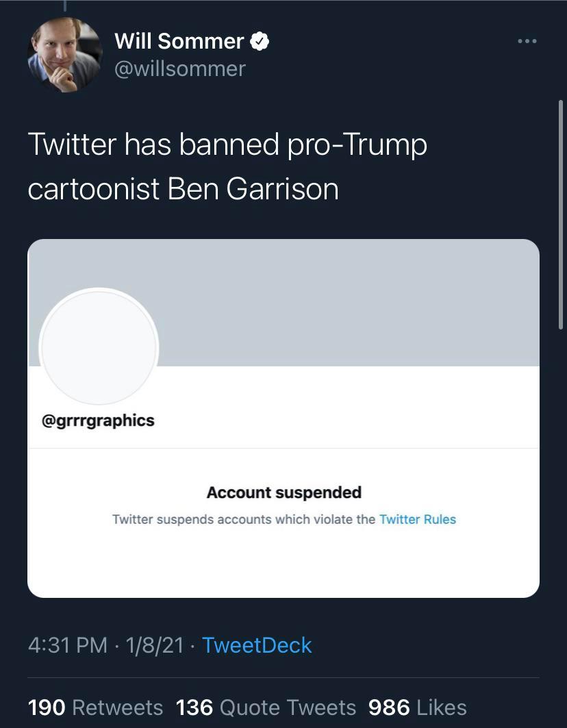Click the Account suspended heading
Image resolution: width=567 pixels, height=728 pixels.
[283, 492]
